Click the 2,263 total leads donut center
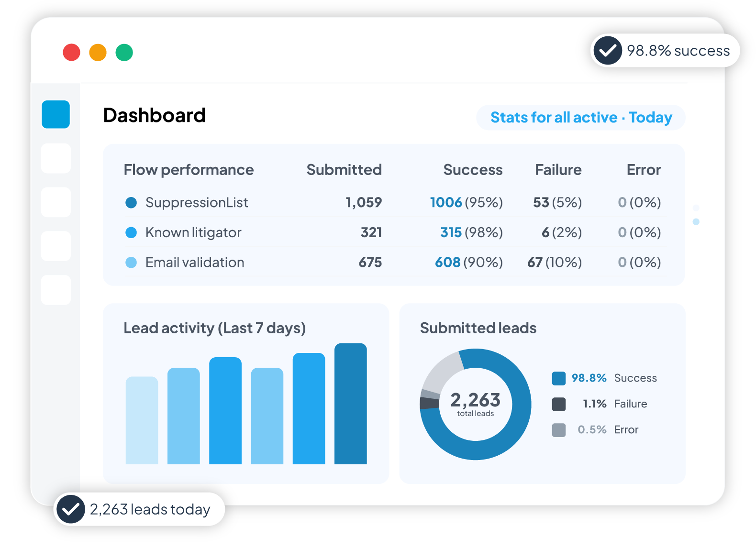 point(475,404)
